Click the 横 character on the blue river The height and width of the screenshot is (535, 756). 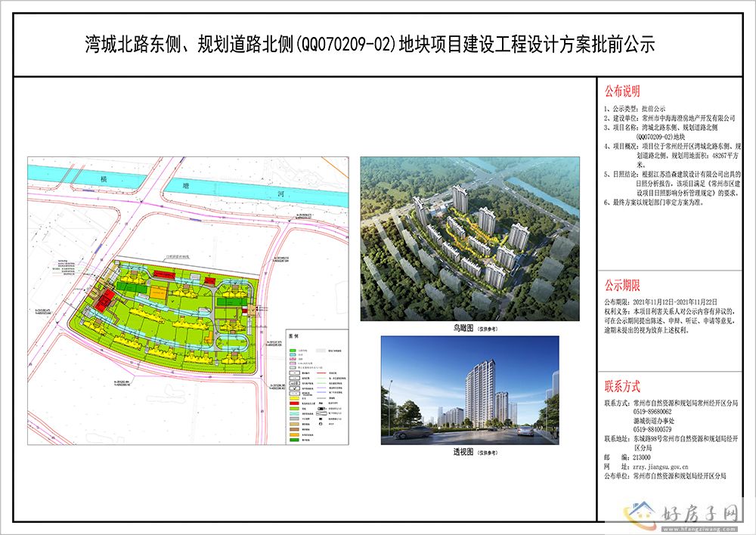tap(103, 179)
